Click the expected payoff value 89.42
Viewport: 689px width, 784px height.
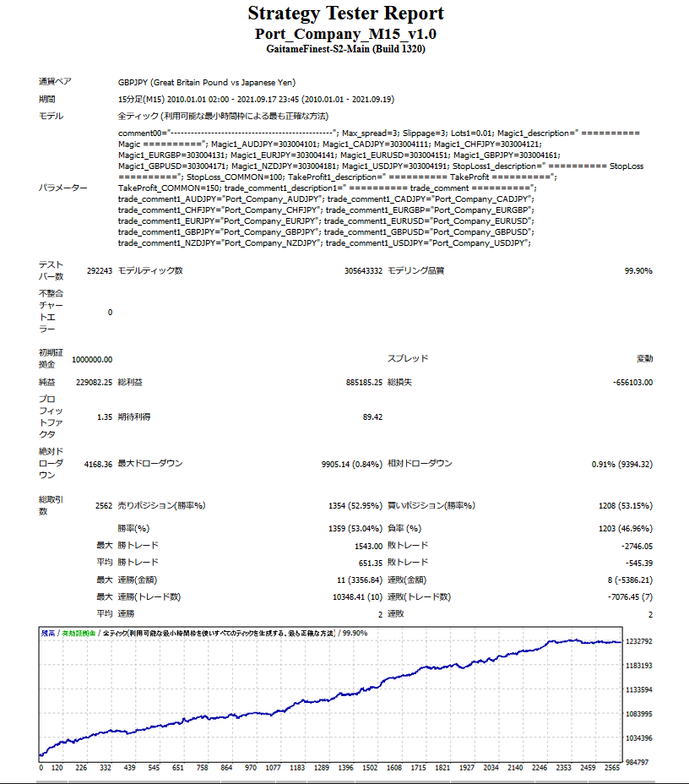pyautogui.click(x=372, y=416)
